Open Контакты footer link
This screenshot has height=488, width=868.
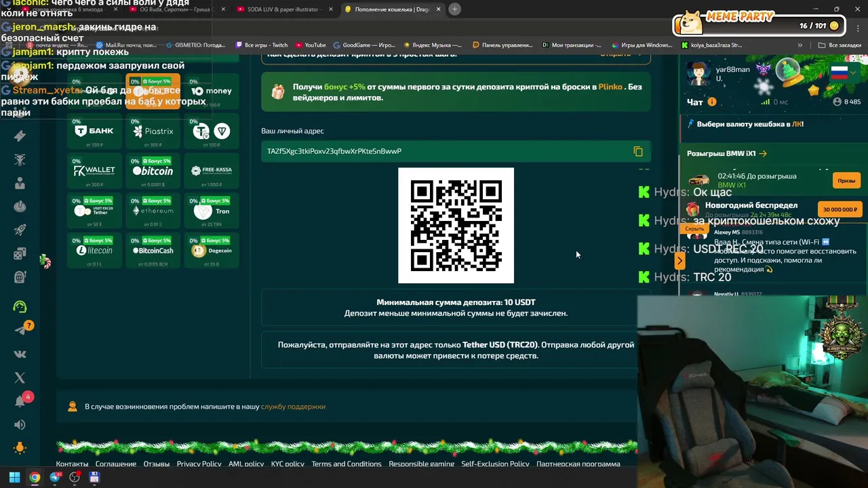pos(72,464)
